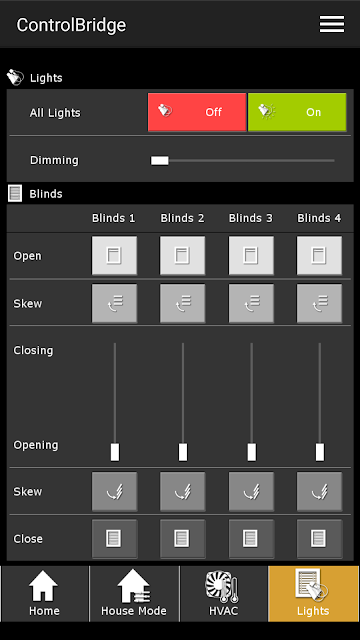Click the ControlBridge title
Screen dimensions: 360x640
point(71,25)
